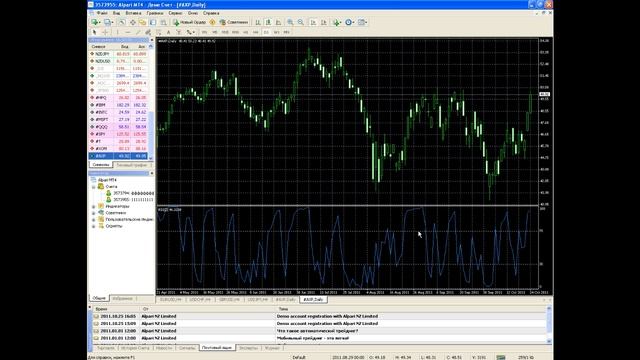Expand the Советники node in Navigator

click(94, 213)
